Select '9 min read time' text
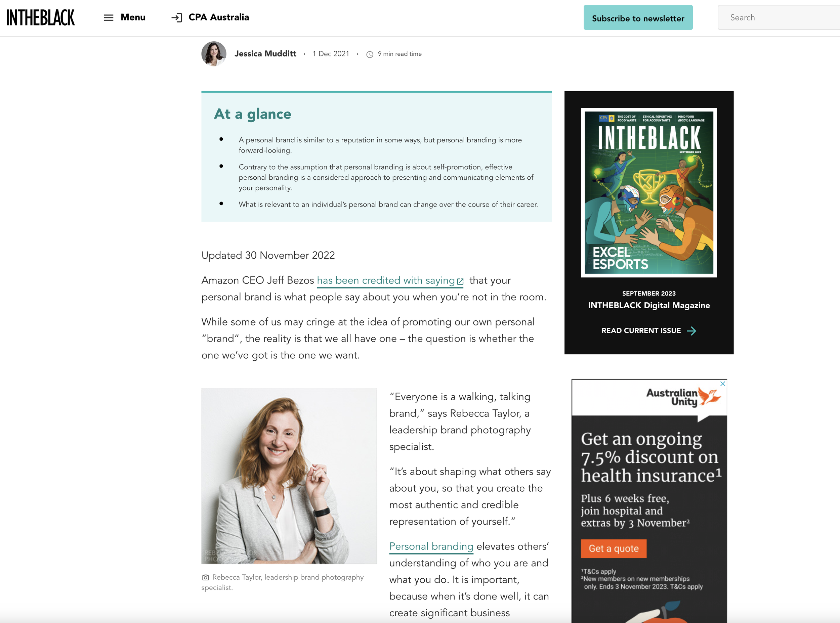The width and height of the screenshot is (840, 623). coord(400,54)
